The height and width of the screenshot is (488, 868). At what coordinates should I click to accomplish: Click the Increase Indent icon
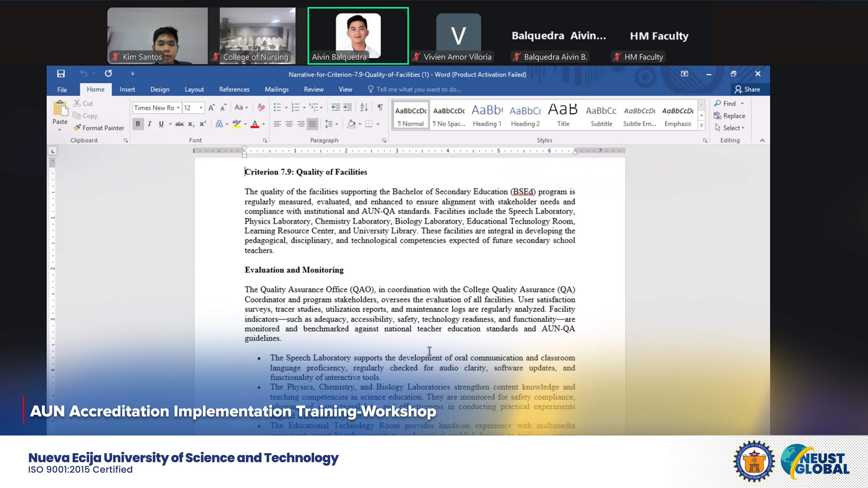pos(348,107)
